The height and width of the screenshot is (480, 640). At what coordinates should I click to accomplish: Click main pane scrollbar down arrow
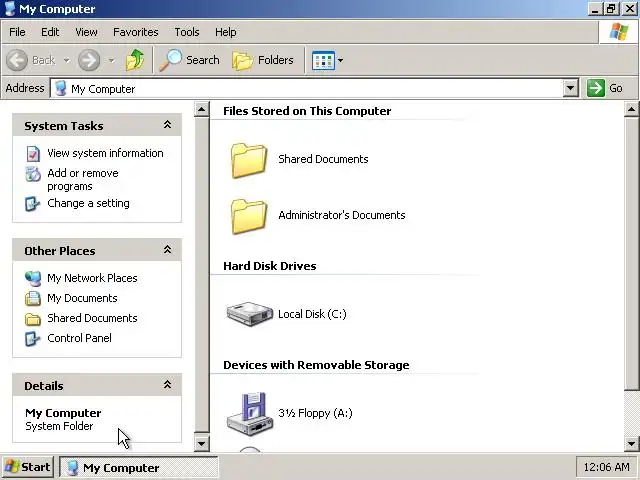(x=631, y=443)
